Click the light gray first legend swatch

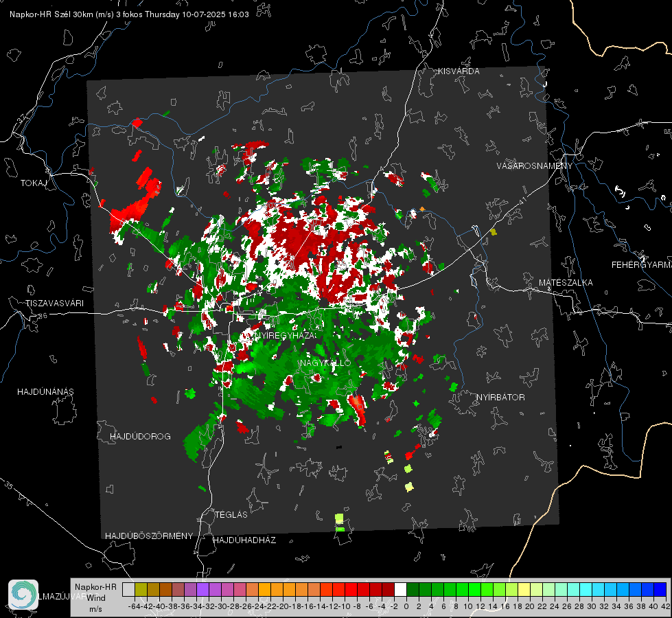pos(128,590)
